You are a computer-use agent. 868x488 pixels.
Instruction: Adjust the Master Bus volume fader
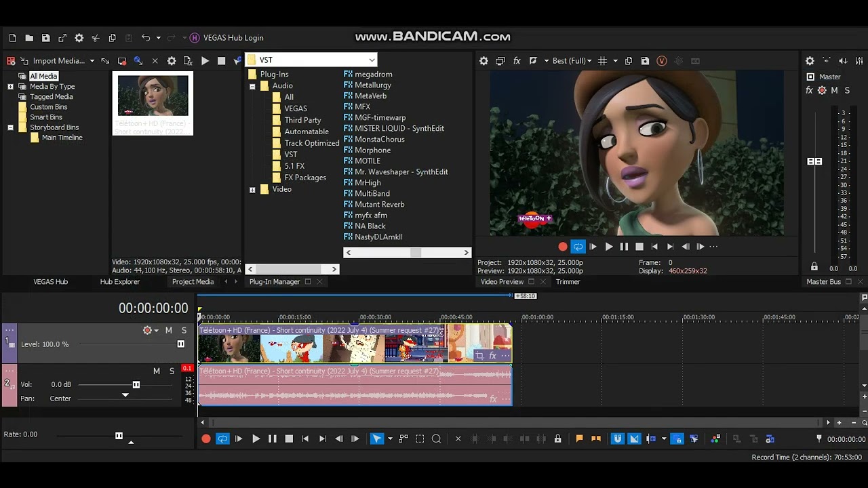point(814,161)
